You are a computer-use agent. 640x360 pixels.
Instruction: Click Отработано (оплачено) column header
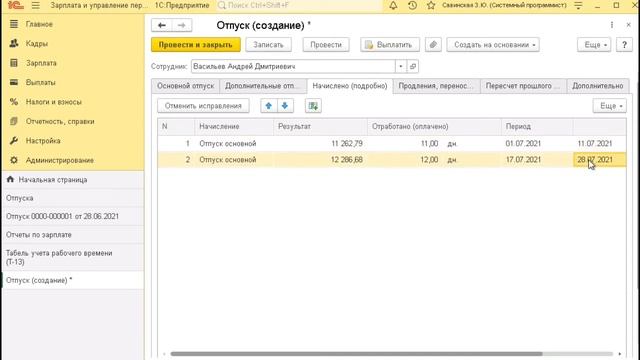pyautogui.click(x=434, y=127)
